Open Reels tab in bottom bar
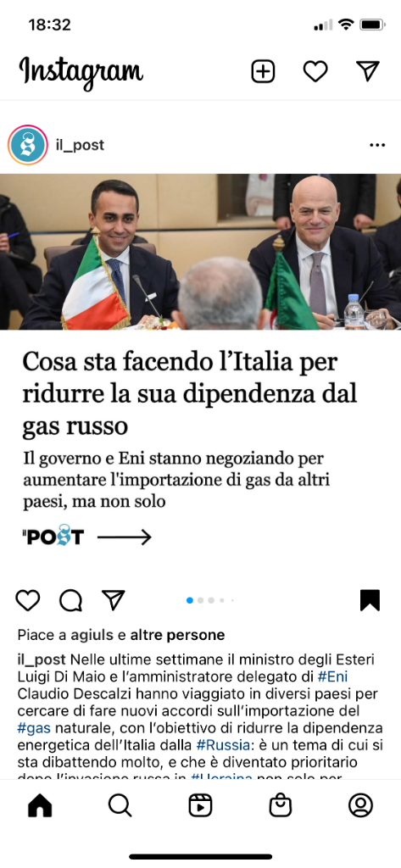401x868 pixels. point(200,805)
